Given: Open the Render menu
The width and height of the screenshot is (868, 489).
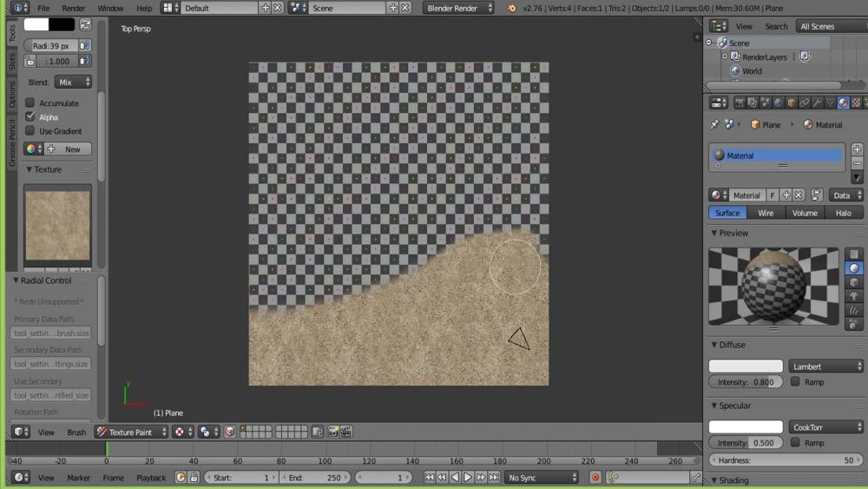Looking at the screenshot, I should [74, 8].
